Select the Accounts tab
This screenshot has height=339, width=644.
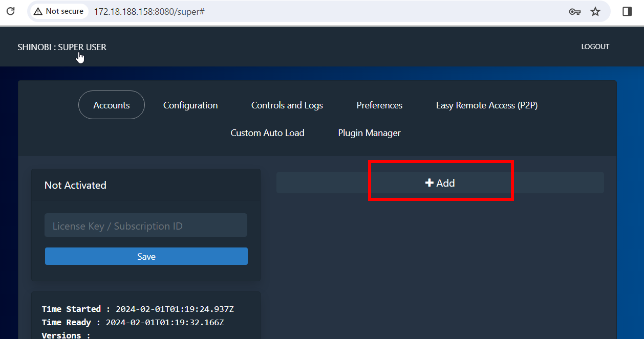point(112,105)
